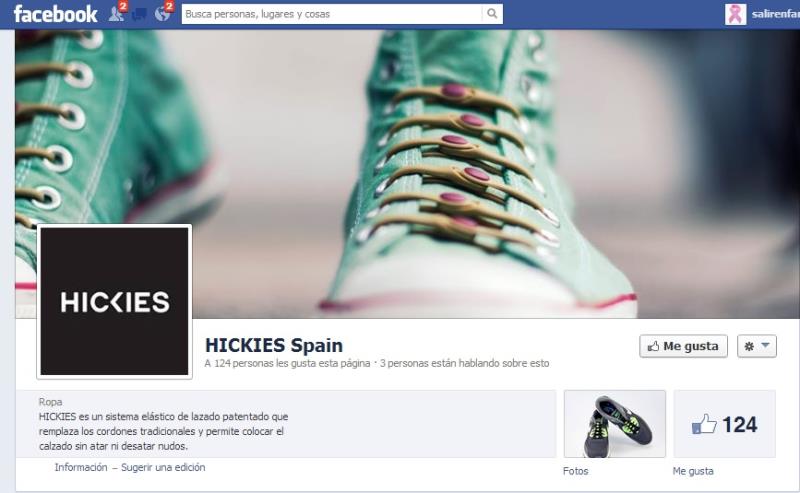Open the notifications globe icon

(x=162, y=14)
